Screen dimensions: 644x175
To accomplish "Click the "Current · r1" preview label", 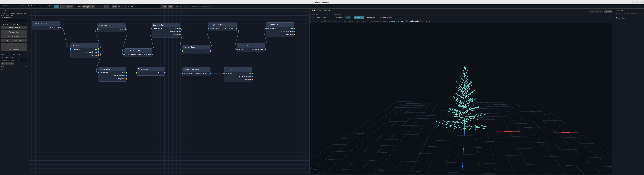I will tap(326, 11).
